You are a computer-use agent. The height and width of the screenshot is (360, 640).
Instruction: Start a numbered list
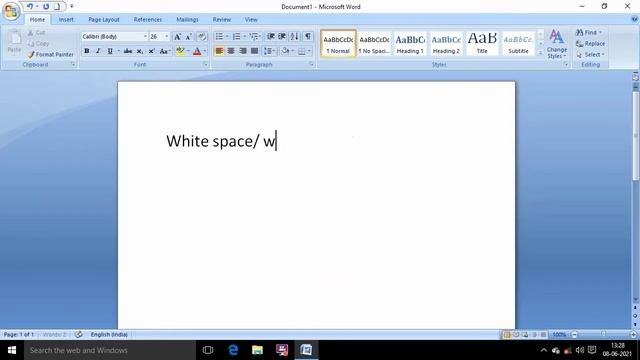tap(236, 37)
